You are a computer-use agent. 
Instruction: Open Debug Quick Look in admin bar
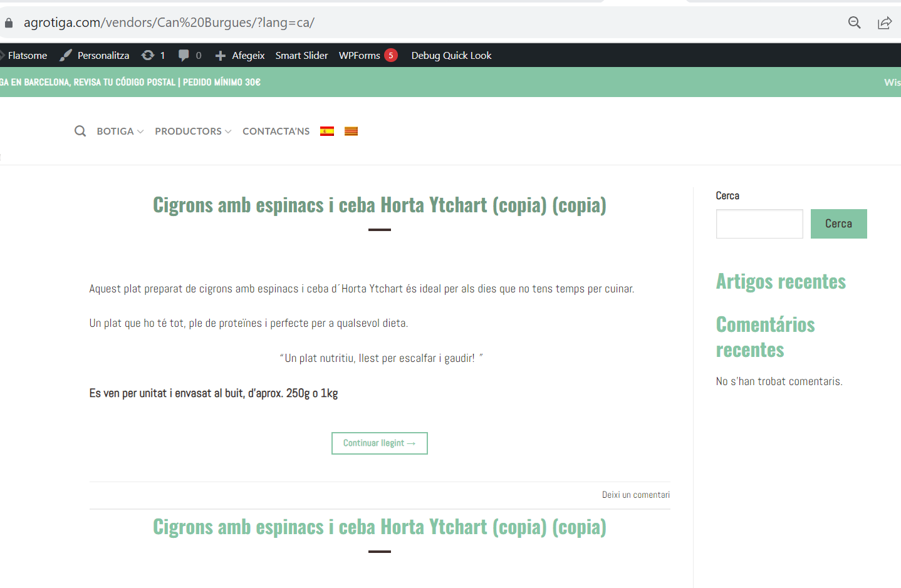451,55
